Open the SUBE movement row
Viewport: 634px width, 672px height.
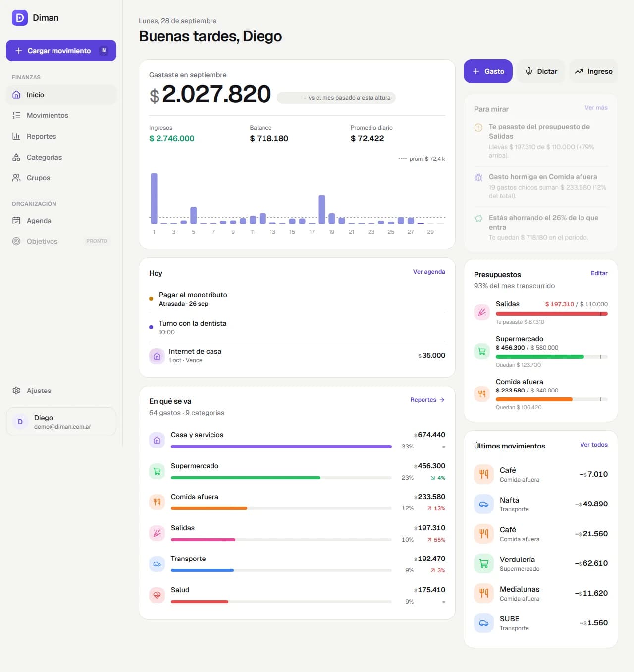coord(541,623)
